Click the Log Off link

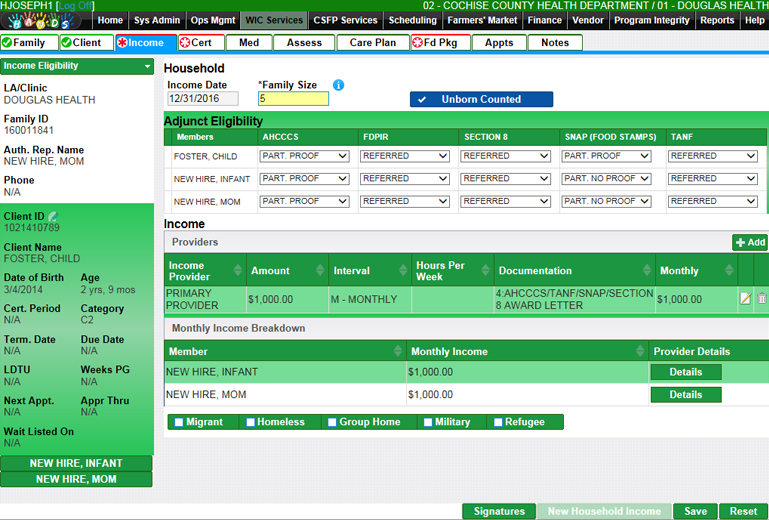click(x=76, y=6)
